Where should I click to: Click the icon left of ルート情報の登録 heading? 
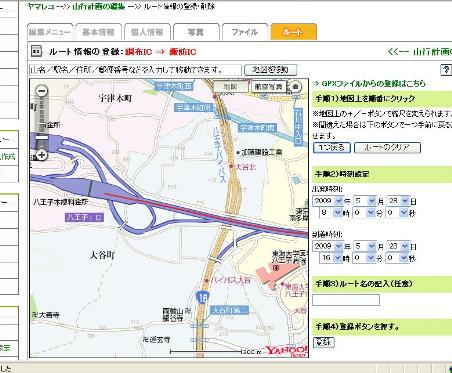click(36, 51)
